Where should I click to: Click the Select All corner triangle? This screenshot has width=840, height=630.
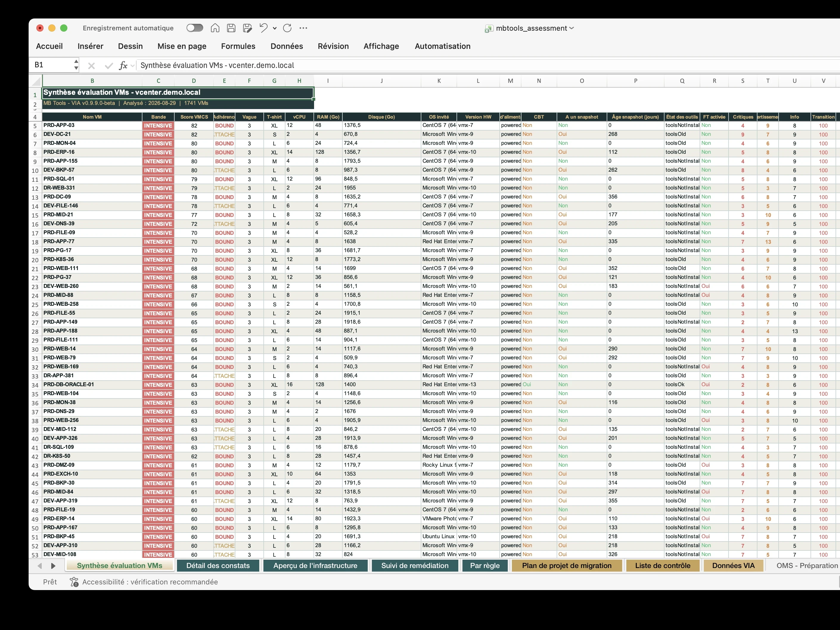click(36, 81)
